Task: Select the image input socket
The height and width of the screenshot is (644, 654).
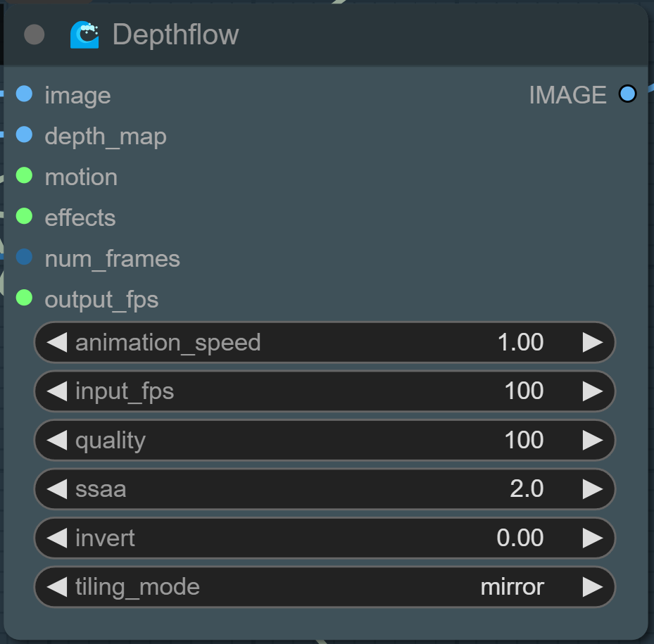Action: click(x=24, y=94)
